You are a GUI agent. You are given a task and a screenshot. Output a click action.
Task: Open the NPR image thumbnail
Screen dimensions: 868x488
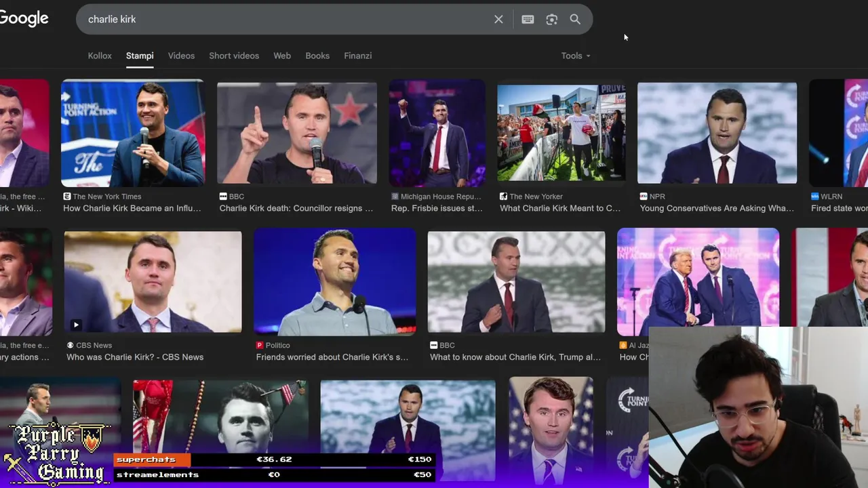[x=717, y=133]
